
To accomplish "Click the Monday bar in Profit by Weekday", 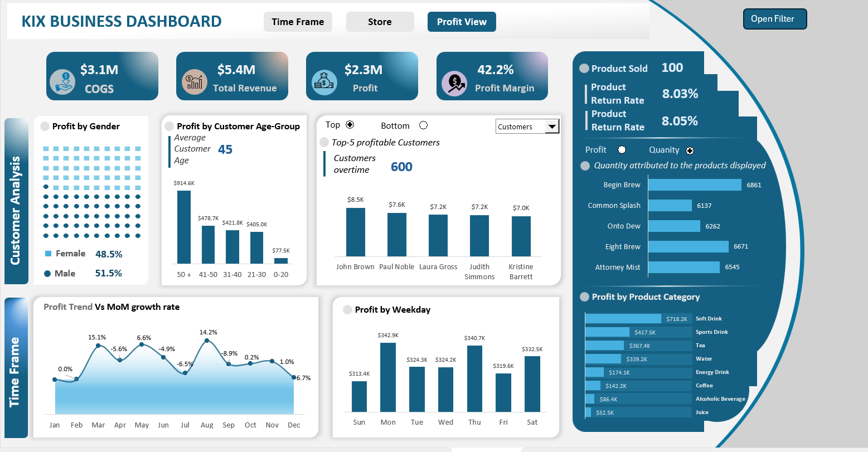I will [388, 377].
